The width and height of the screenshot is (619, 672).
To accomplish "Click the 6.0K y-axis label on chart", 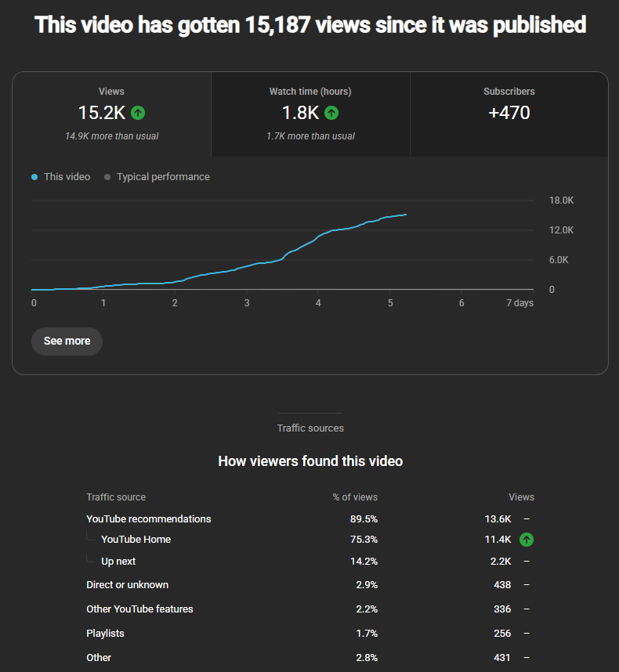I will click(559, 260).
